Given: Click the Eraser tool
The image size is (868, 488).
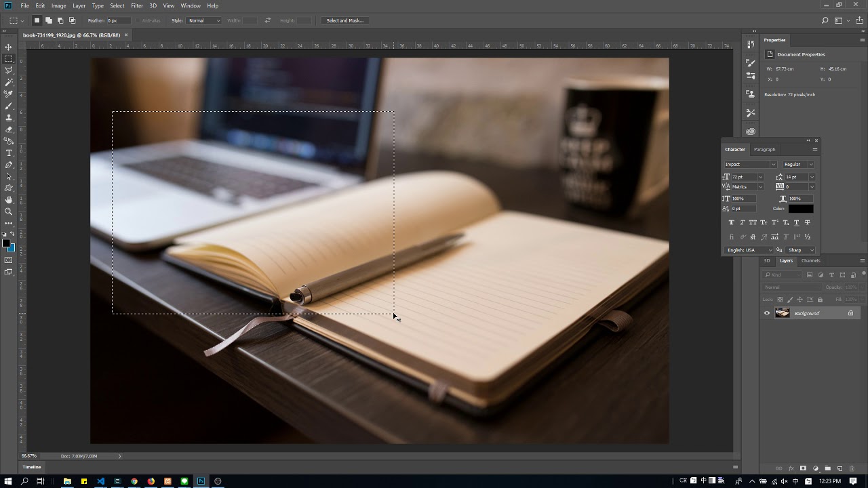Looking at the screenshot, I should pos(9,129).
